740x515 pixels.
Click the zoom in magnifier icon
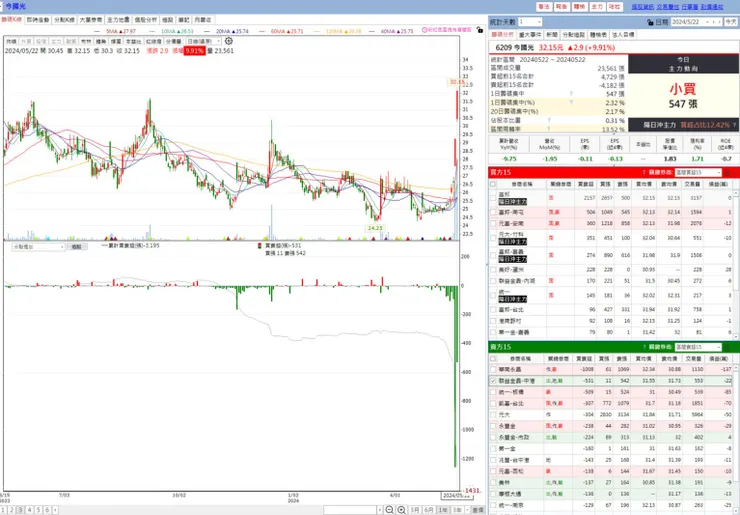[401, 510]
